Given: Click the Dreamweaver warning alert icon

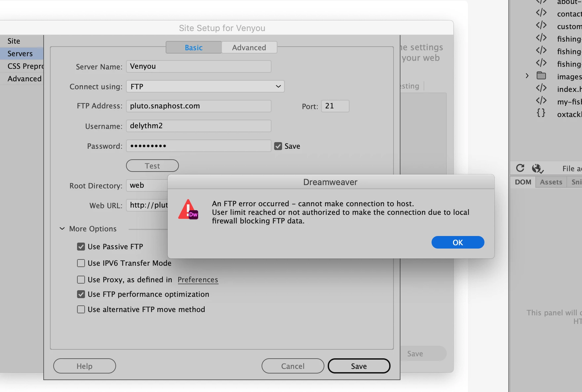Looking at the screenshot, I should click(x=188, y=209).
